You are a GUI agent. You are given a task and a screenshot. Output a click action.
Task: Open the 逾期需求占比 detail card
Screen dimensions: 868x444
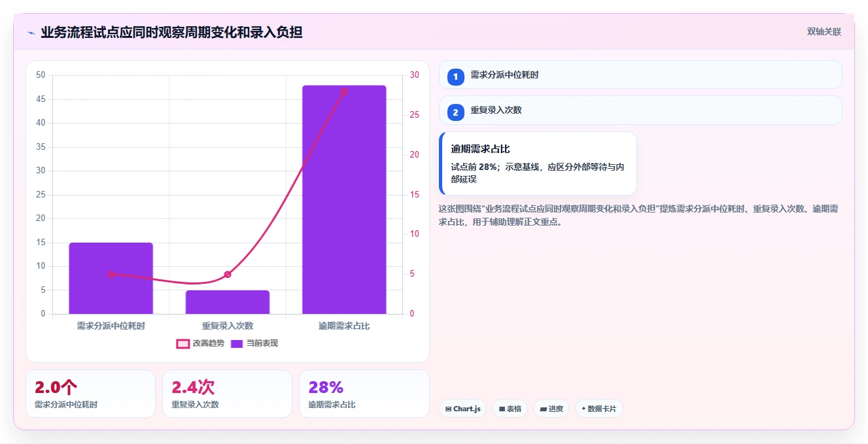538,163
